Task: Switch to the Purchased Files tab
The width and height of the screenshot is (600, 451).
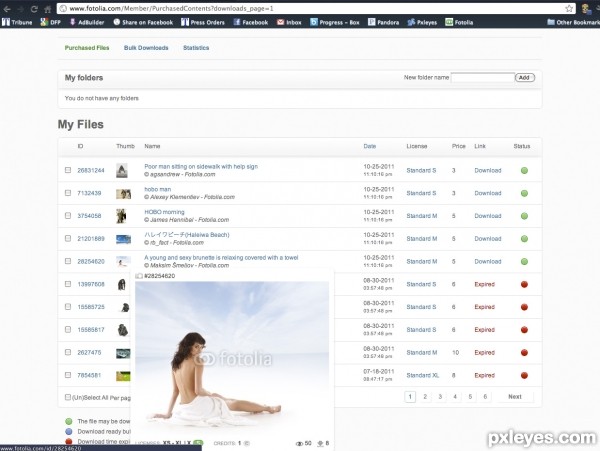Action: tap(87, 48)
